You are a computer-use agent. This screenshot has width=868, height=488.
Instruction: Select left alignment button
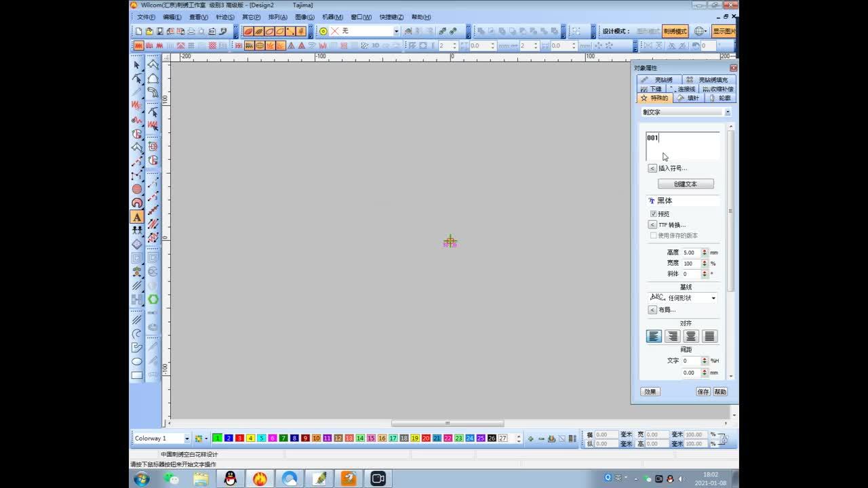654,336
